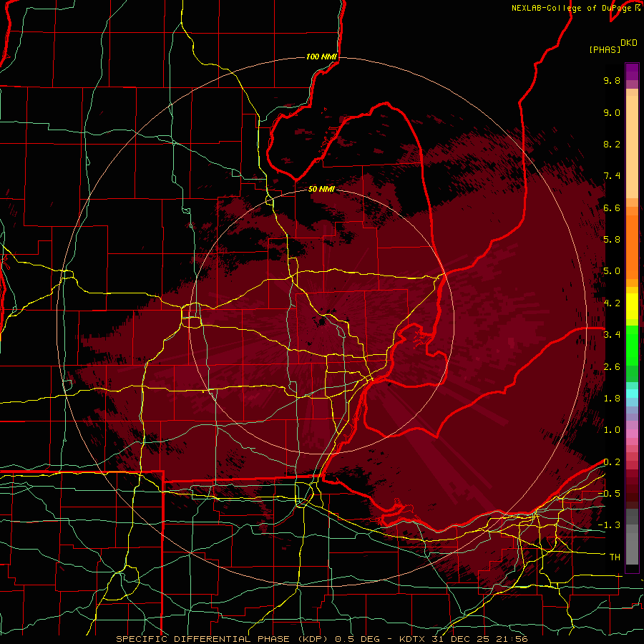Pick the purple segment atop the color bar

(632, 72)
